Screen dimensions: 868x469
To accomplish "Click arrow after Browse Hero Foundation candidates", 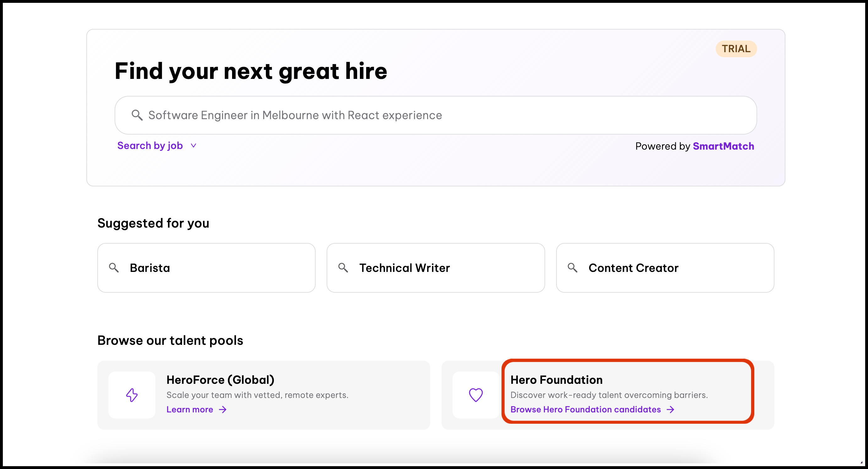I will point(670,410).
